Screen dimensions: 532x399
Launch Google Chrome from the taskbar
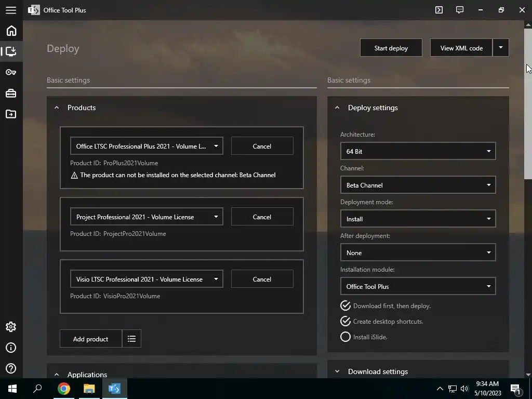pyautogui.click(x=63, y=389)
